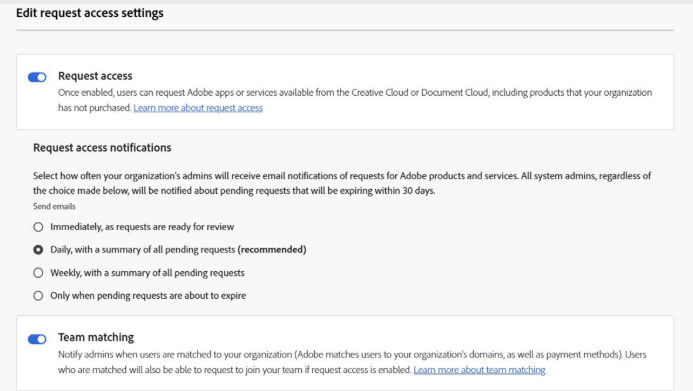The image size is (693, 391).
Task: Toggle the Team matching switch
Action: point(37,339)
